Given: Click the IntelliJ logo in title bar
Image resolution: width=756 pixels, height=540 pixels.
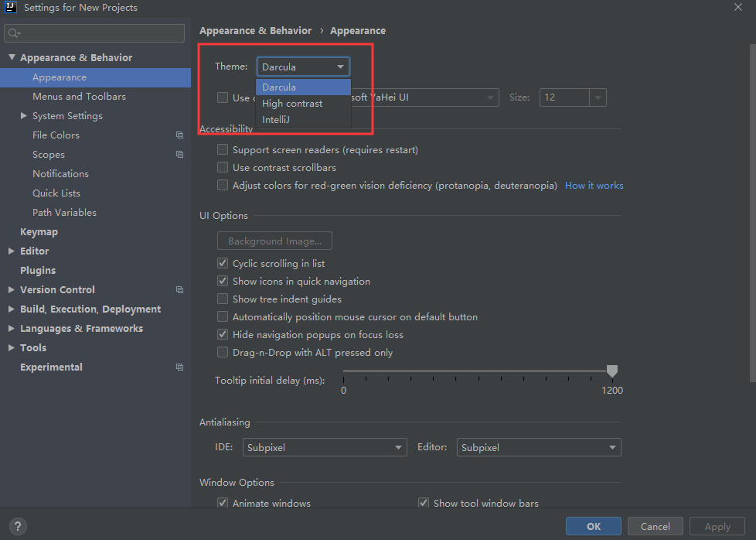Looking at the screenshot, I should (11, 7).
